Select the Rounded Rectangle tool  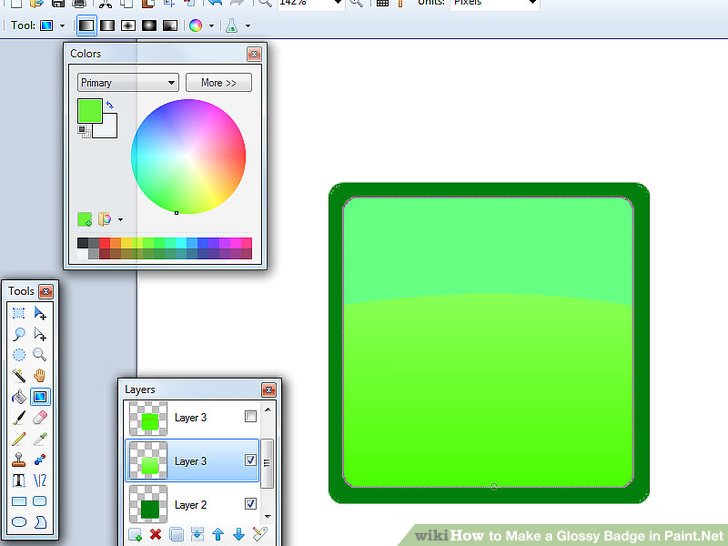click(x=40, y=501)
